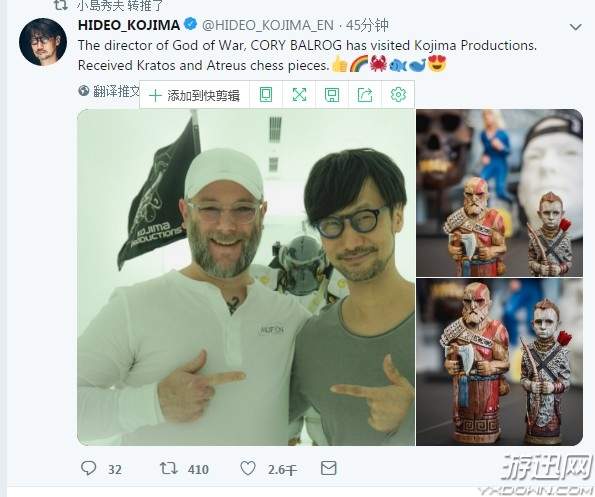Click the blue verified badge
595x497 pixels.
click(190, 24)
